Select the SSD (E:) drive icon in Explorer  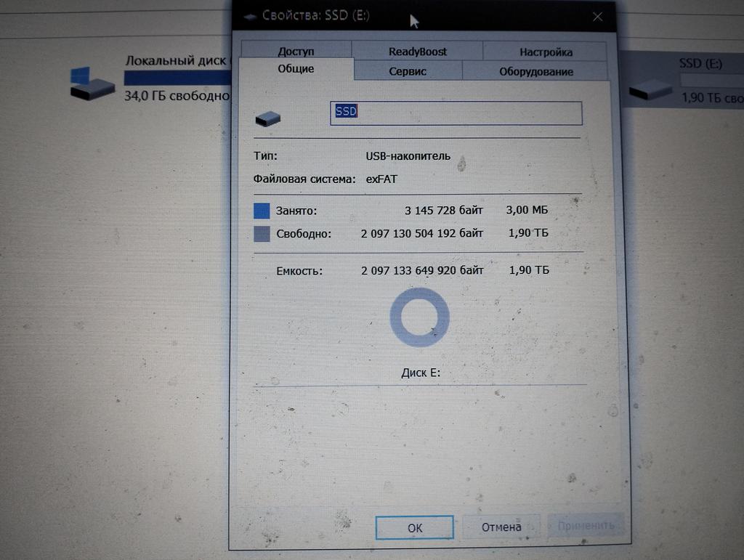pyautogui.click(x=650, y=89)
